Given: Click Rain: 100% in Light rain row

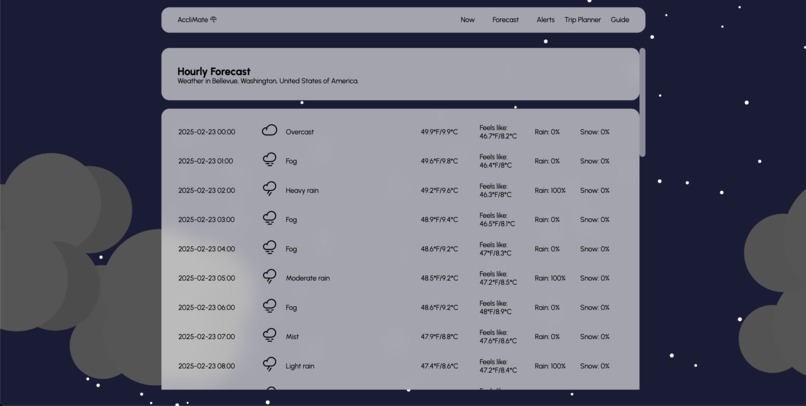Looking at the screenshot, I should [550, 366].
